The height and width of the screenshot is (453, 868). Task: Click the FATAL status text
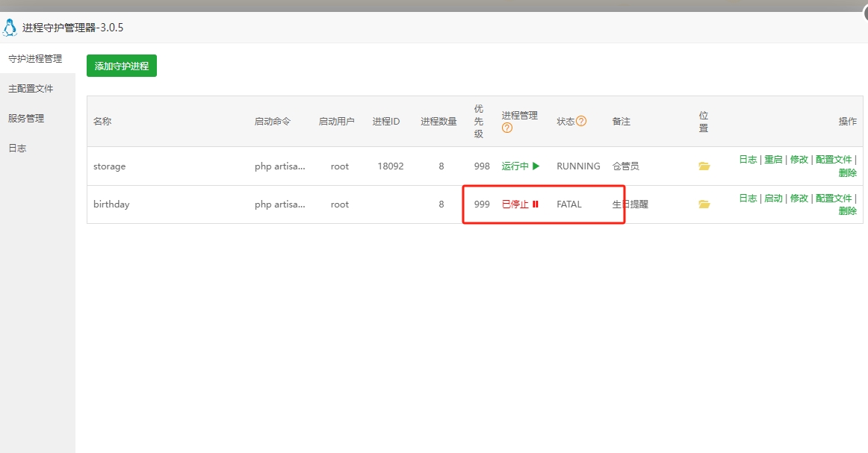pyautogui.click(x=569, y=204)
